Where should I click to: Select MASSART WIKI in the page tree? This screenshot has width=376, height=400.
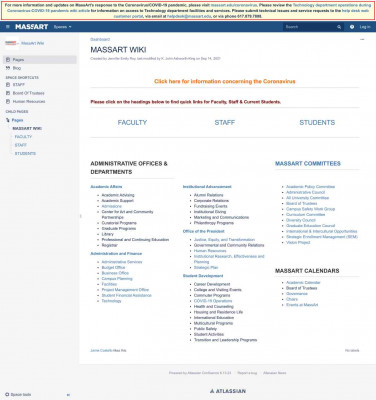click(x=27, y=128)
